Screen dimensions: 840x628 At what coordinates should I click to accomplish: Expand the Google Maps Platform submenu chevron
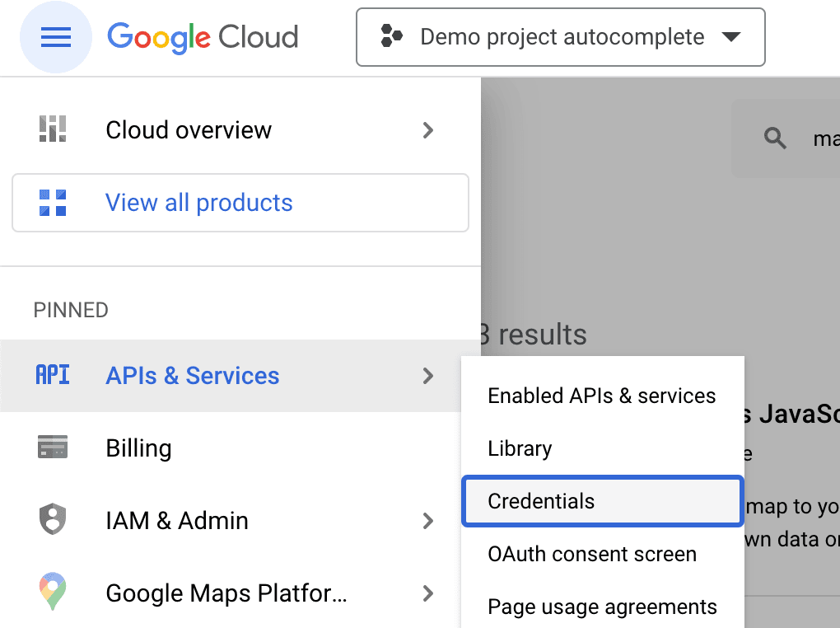(x=427, y=593)
